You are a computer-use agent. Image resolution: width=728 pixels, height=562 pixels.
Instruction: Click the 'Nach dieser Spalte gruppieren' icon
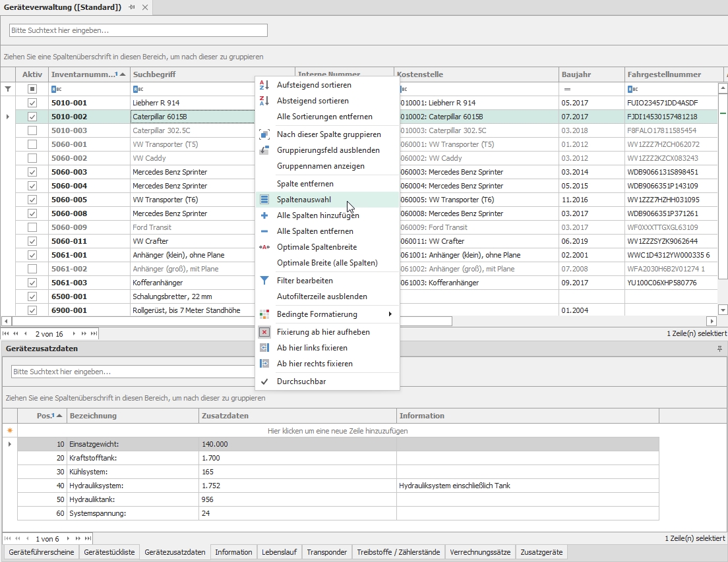tap(264, 134)
